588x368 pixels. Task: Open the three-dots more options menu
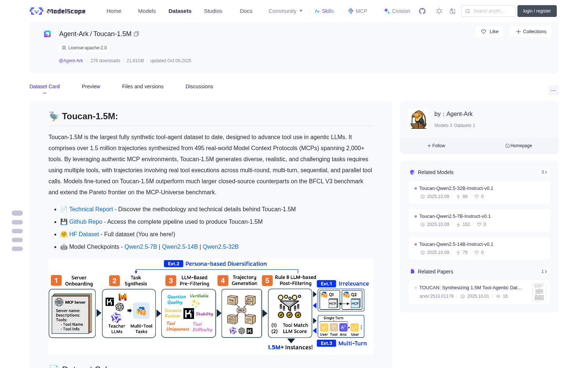click(x=553, y=90)
